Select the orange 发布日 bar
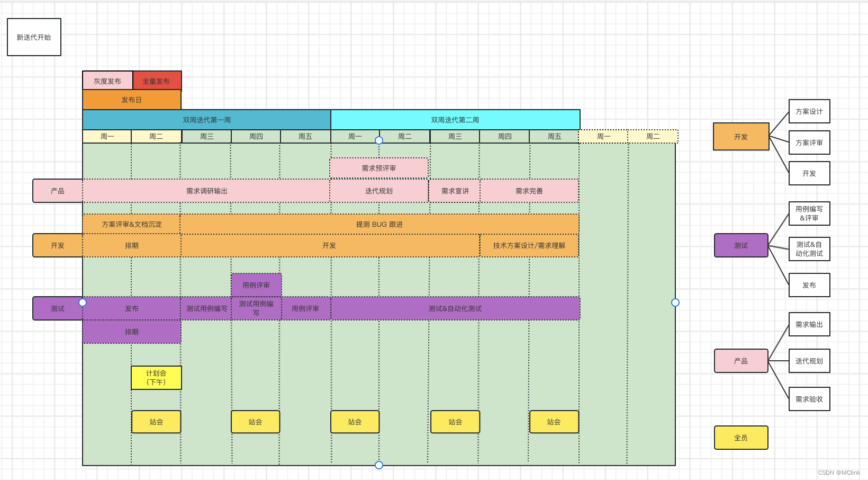 click(x=132, y=100)
